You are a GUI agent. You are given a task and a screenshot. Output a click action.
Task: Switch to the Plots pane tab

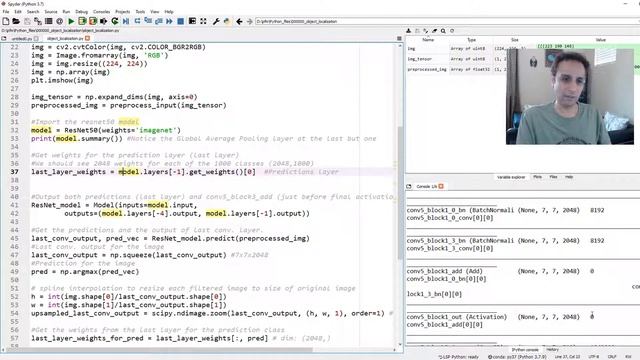[x=538, y=177]
